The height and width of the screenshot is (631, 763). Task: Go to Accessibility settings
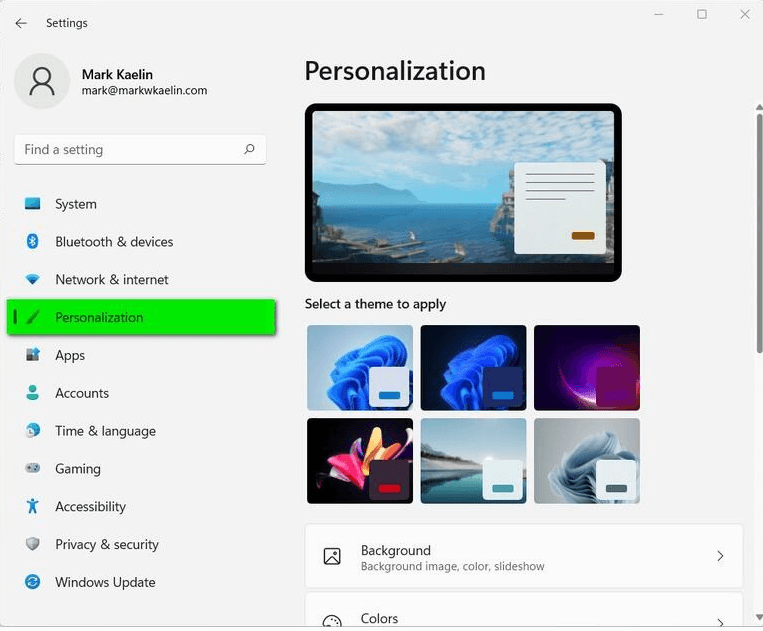point(141,506)
